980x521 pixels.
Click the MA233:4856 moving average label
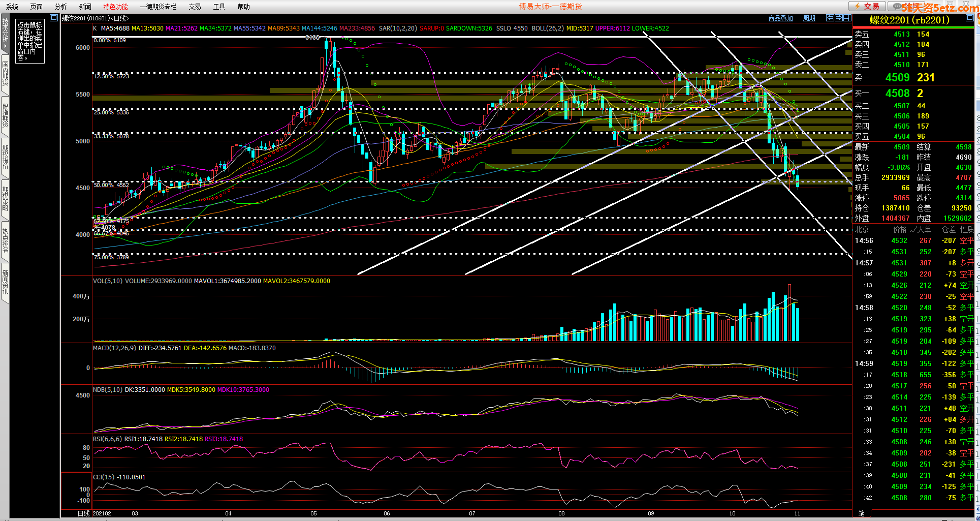point(357,28)
